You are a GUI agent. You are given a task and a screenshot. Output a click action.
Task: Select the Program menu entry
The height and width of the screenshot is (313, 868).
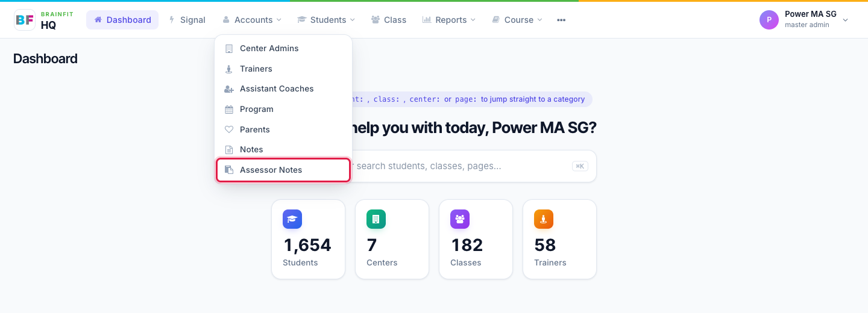click(x=283, y=109)
